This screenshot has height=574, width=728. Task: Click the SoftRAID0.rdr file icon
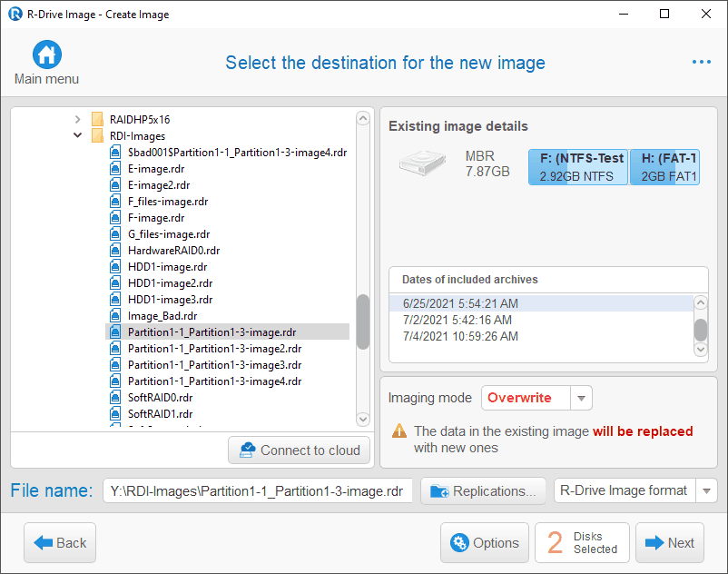(115, 398)
